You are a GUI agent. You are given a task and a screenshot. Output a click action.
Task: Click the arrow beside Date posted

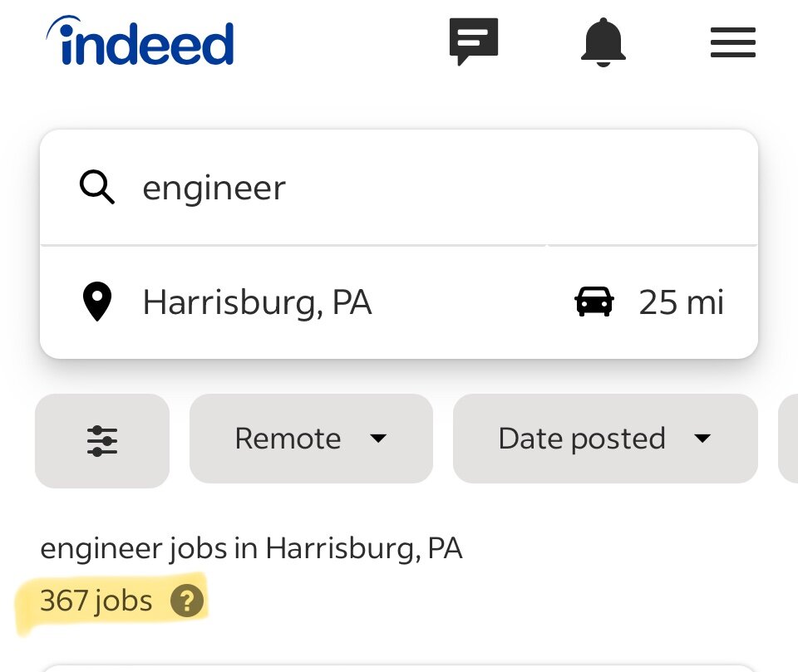tap(702, 439)
